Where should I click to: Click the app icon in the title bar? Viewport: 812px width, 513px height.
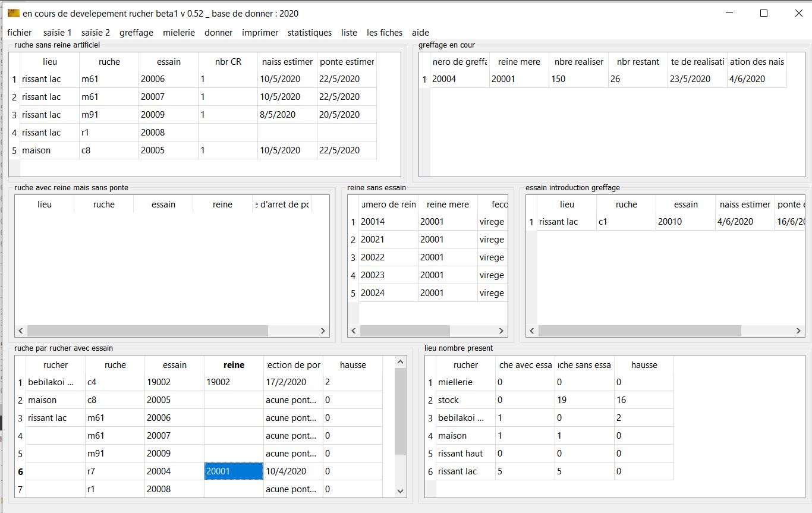click(x=13, y=13)
